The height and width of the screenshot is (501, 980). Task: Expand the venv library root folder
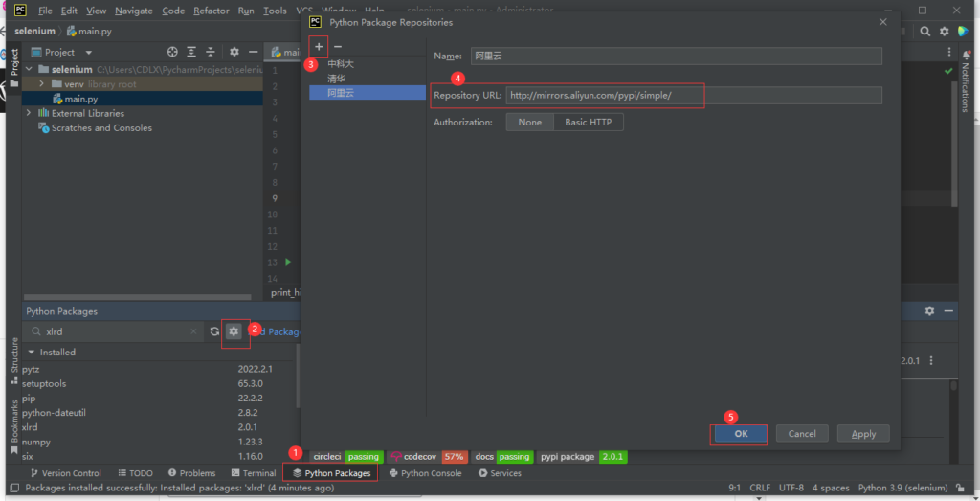pos(42,84)
